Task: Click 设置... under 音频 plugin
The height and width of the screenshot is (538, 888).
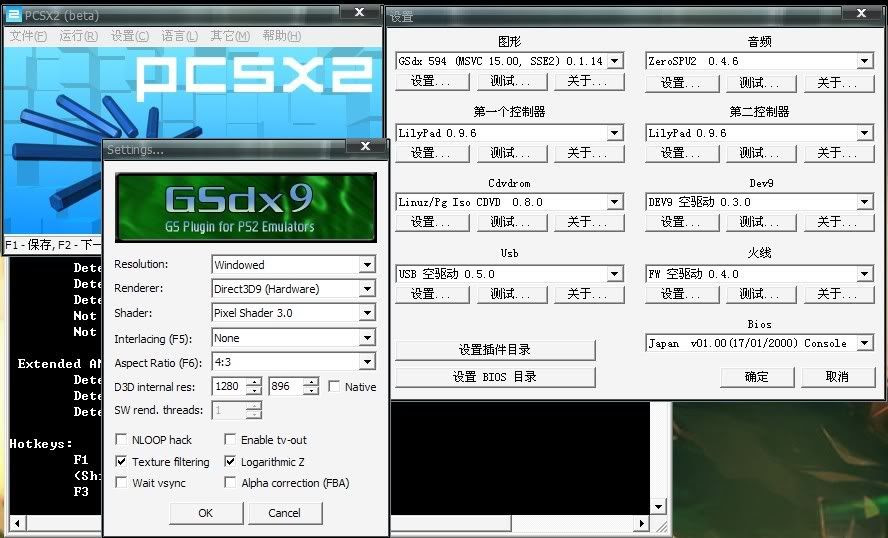Action: 682,83
